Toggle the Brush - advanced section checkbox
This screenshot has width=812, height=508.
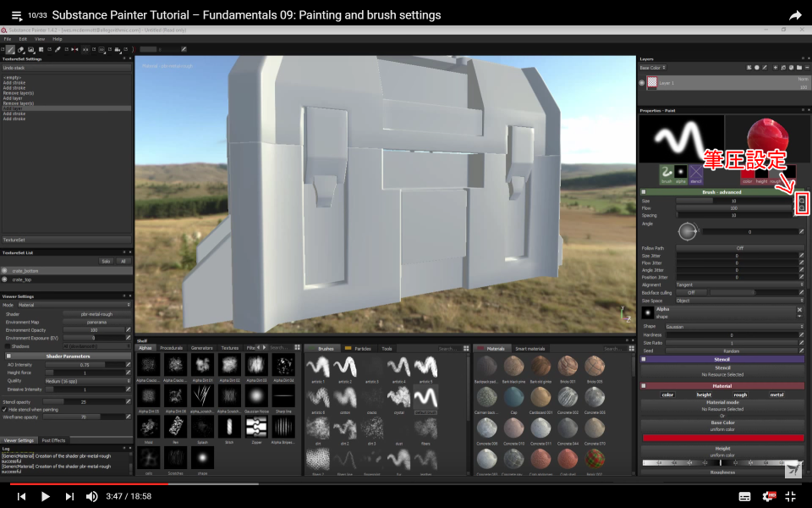point(644,192)
